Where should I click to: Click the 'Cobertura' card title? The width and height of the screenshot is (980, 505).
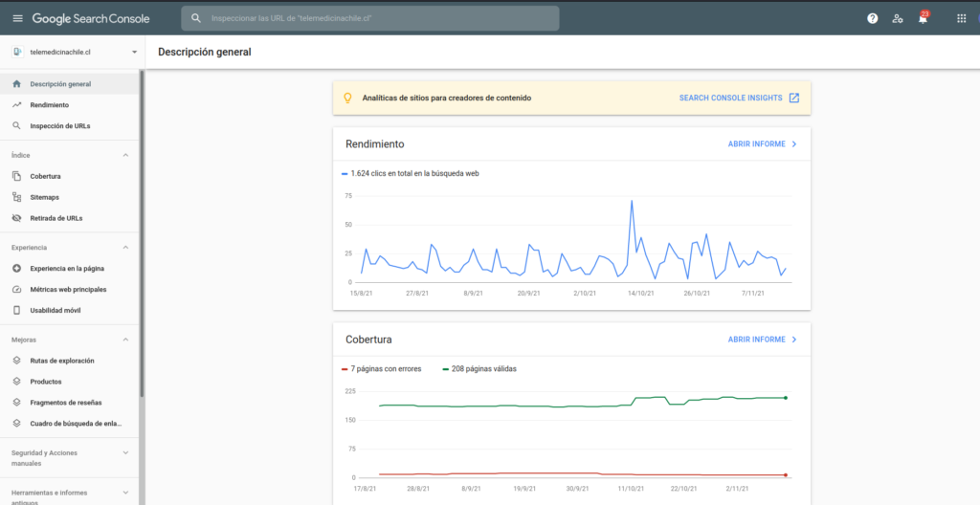[x=368, y=340]
